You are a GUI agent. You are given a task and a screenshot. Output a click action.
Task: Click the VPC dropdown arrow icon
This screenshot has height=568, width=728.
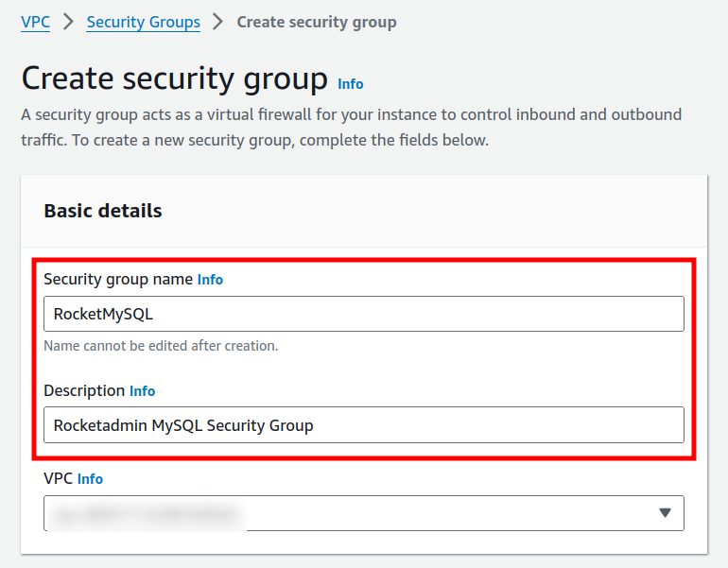click(665, 513)
